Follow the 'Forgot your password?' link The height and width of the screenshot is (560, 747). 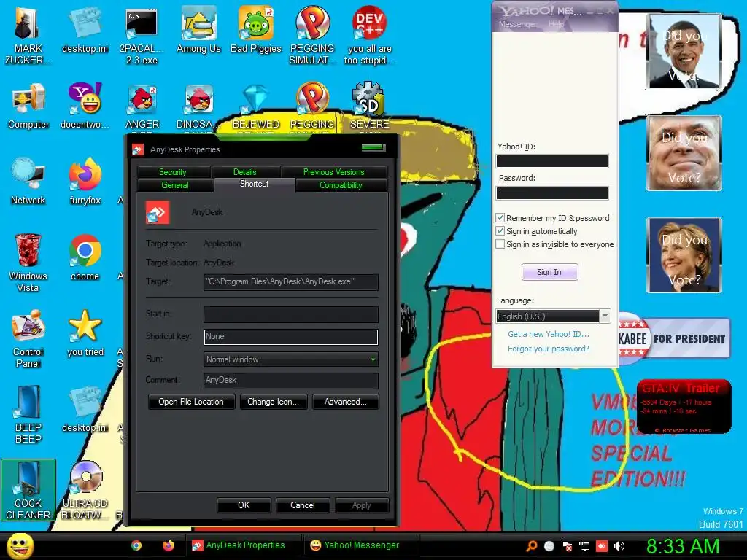point(549,349)
